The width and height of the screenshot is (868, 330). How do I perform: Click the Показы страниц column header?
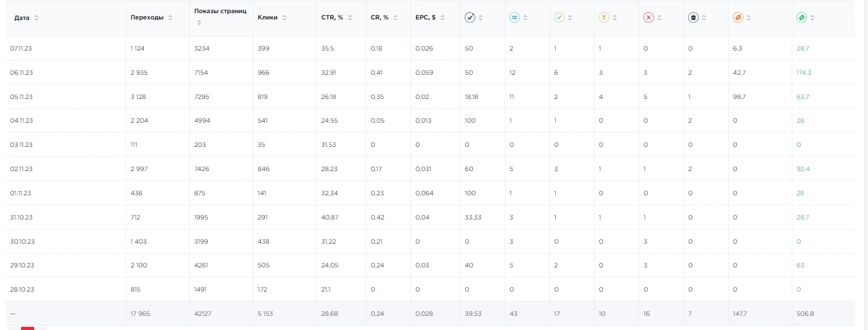pyautogui.click(x=220, y=11)
